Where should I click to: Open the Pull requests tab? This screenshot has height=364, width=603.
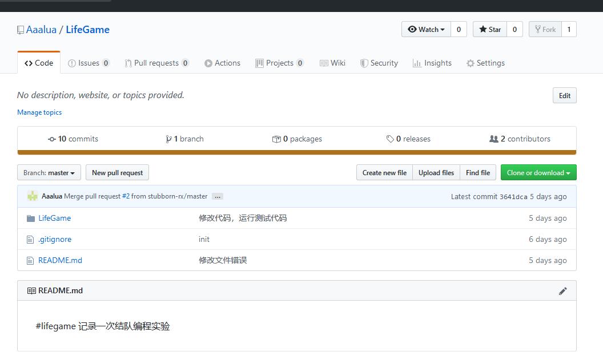coord(156,63)
